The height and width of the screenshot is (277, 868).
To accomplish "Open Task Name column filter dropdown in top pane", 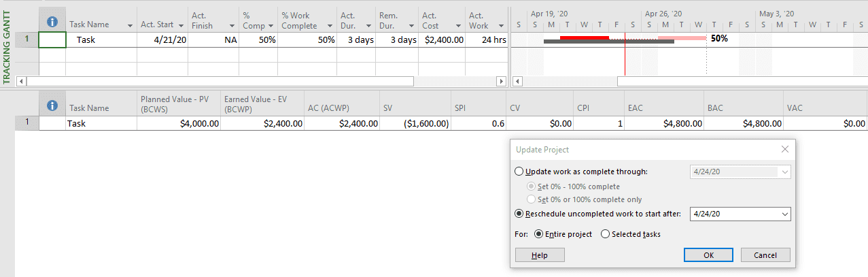I will tap(130, 25).
